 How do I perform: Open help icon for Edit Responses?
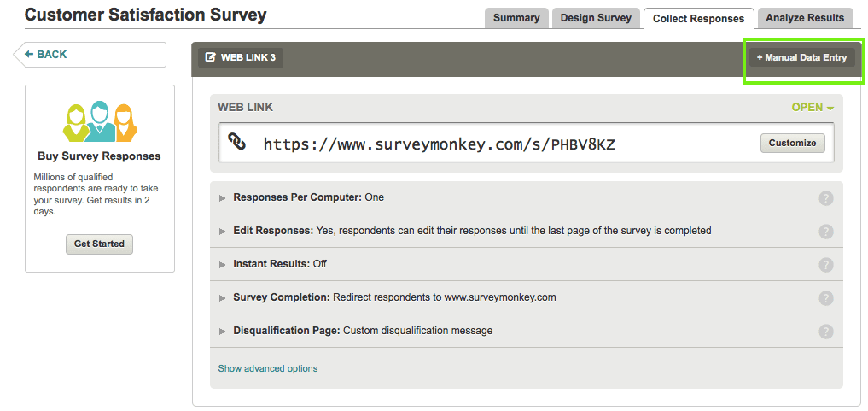pos(825,231)
